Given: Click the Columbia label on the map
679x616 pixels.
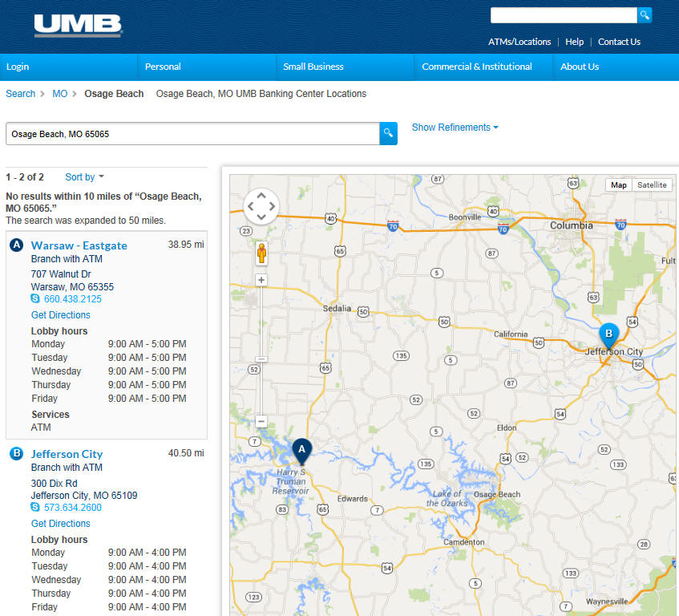Looking at the screenshot, I should [571, 225].
